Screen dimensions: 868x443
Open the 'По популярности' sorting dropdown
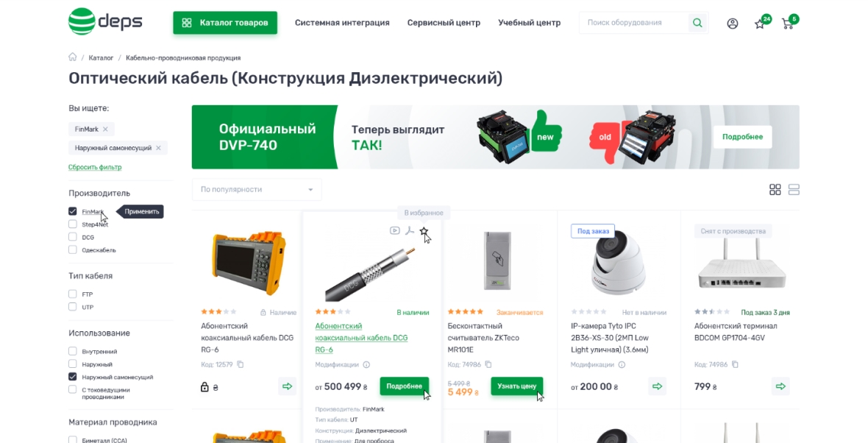point(257,189)
